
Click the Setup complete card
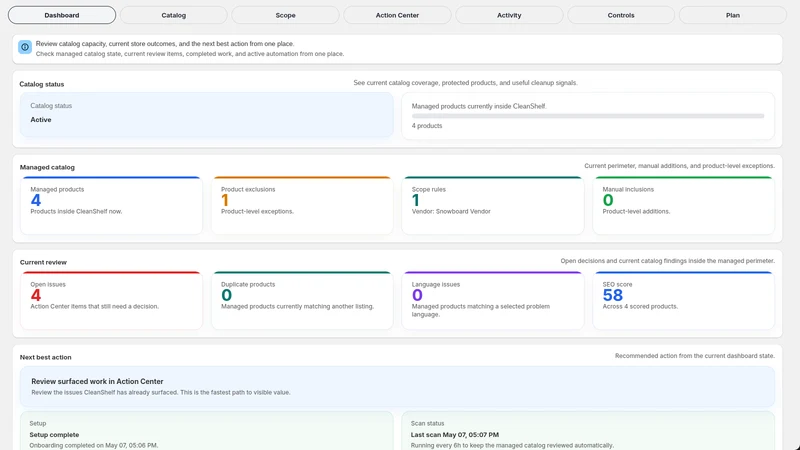[207, 432]
